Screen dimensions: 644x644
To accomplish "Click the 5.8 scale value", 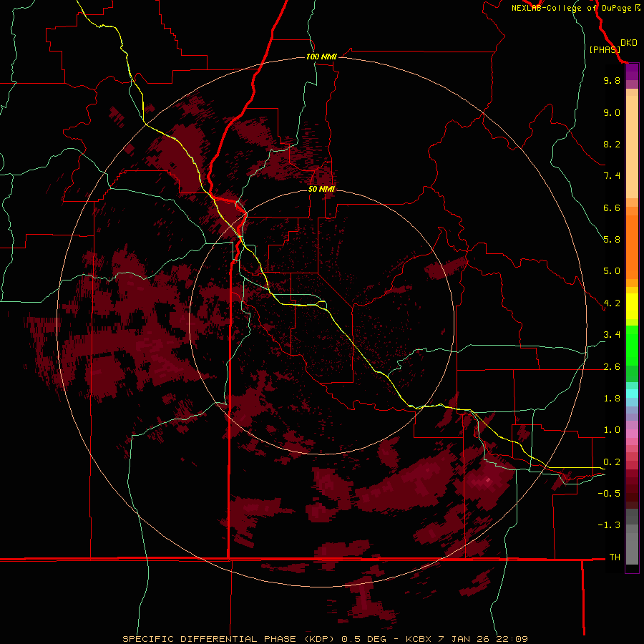I will (612, 240).
